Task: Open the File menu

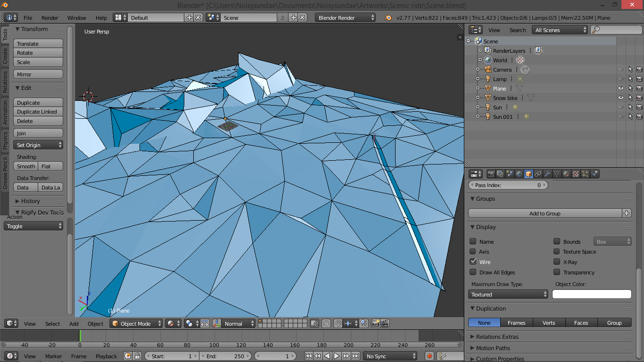Action: coord(28,17)
